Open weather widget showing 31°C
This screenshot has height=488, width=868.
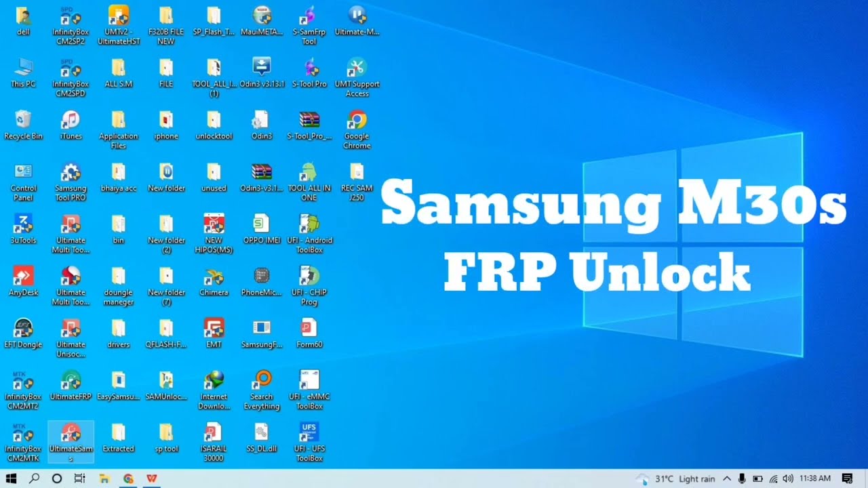675,479
